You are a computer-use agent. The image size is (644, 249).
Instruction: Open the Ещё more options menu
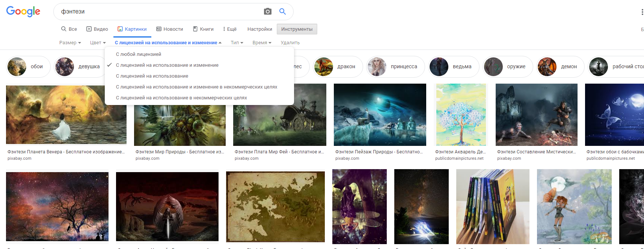click(x=230, y=29)
